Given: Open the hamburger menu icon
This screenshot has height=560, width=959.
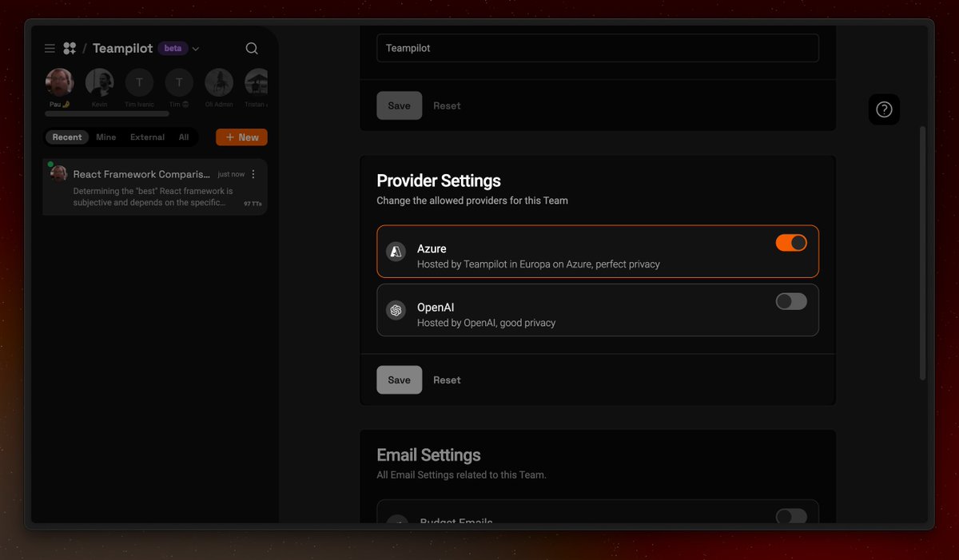Looking at the screenshot, I should 50,49.
